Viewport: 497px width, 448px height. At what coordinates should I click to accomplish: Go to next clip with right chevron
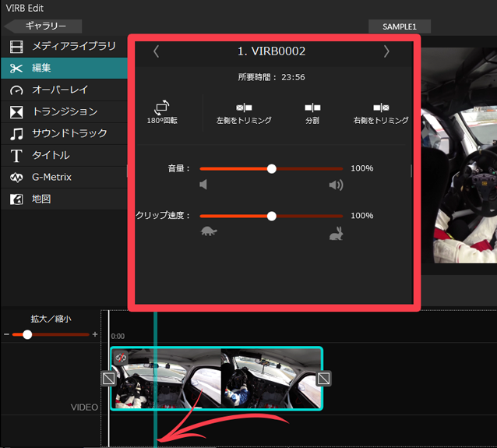(x=386, y=51)
